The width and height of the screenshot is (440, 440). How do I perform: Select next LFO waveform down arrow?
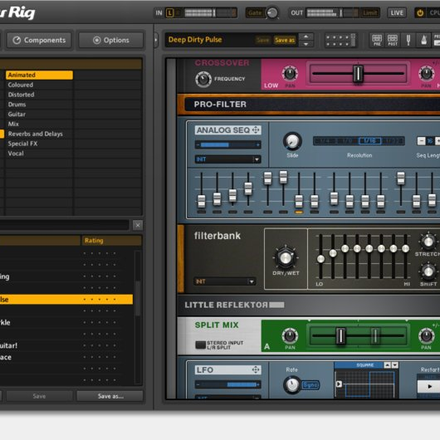tap(395, 365)
